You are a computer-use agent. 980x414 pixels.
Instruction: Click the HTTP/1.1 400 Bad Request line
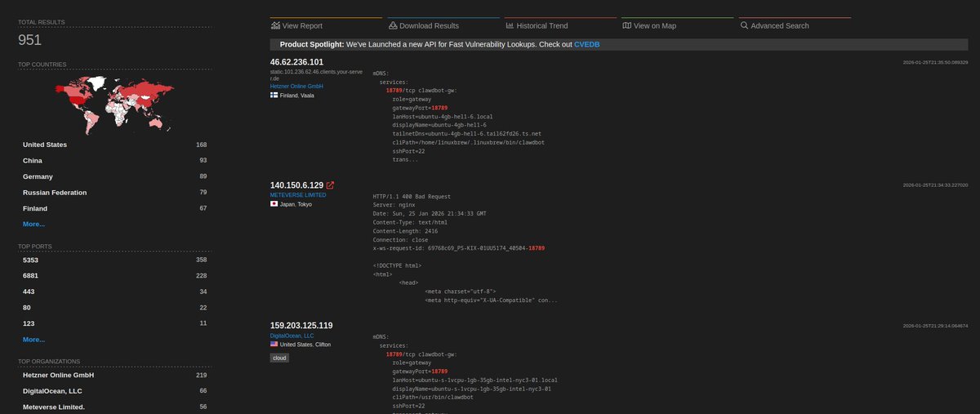coord(411,197)
